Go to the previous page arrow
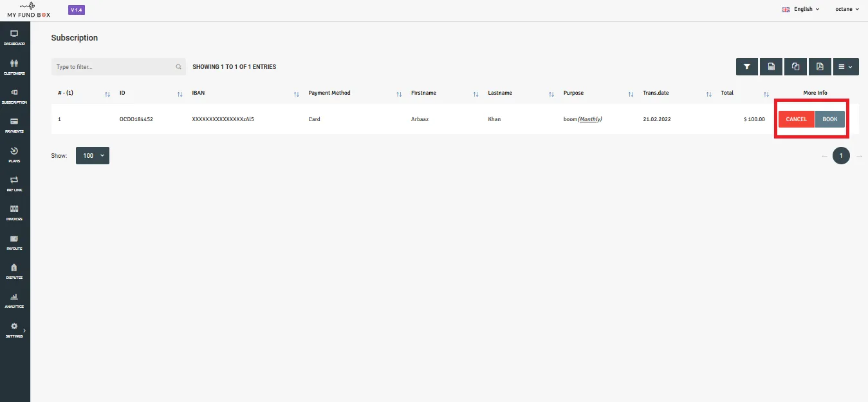This screenshot has width=868, height=402. click(x=825, y=157)
